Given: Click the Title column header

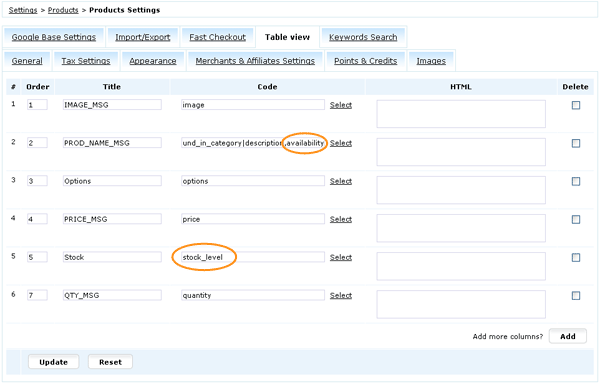Looking at the screenshot, I should pyautogui.click(x=112, y=87).
